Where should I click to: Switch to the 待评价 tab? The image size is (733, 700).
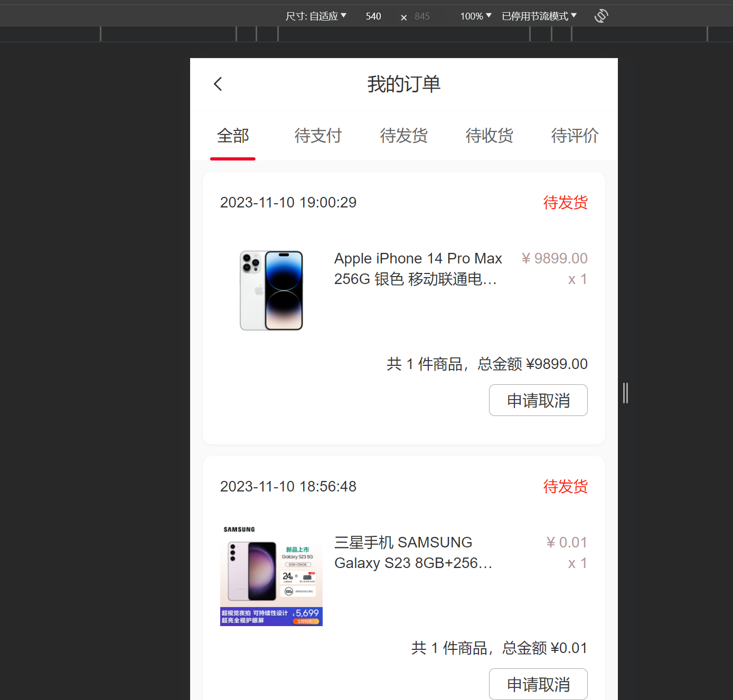575,136
